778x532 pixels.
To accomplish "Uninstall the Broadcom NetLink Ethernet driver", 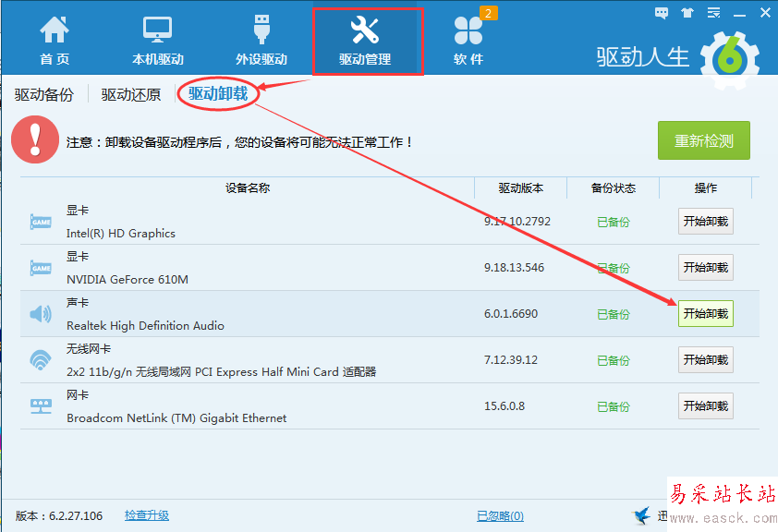I will pyautogui.click(x=706, y=405).
